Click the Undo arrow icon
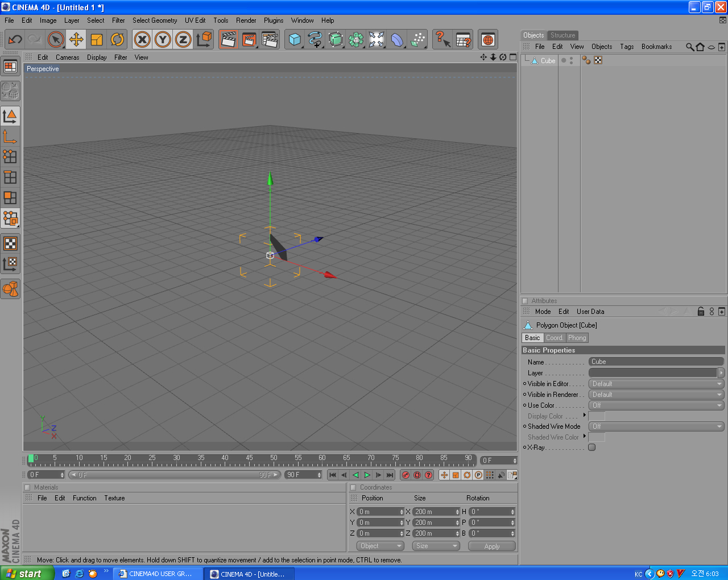Image resolution: width=728 pixels, height=580 pixels. click(15, 39)
